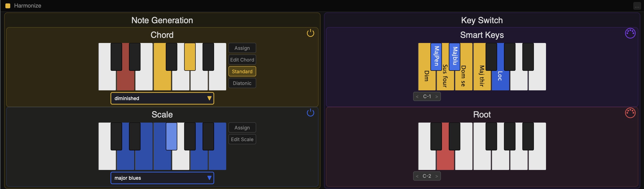The width and height of the screenshot is (644, 189).
Task: Click the yellow G-sharp black key on Chord keyboard
Action: [x=190, y=57]
